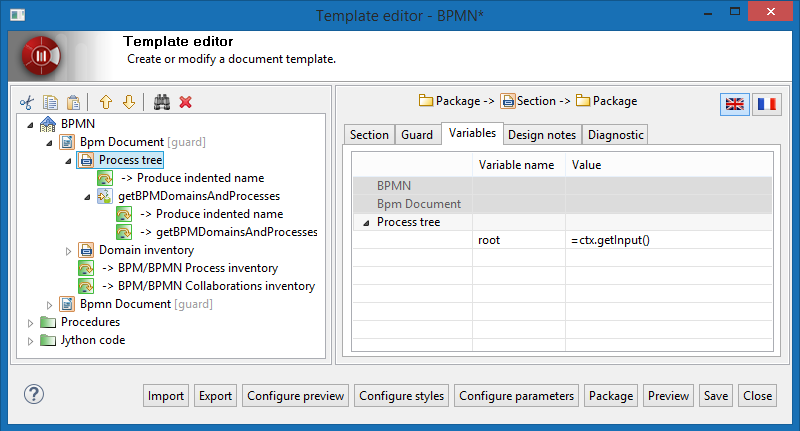The width and height of the screenshot is (800, 431).
Task: Open search with binoculars icon
Action: 162,103
